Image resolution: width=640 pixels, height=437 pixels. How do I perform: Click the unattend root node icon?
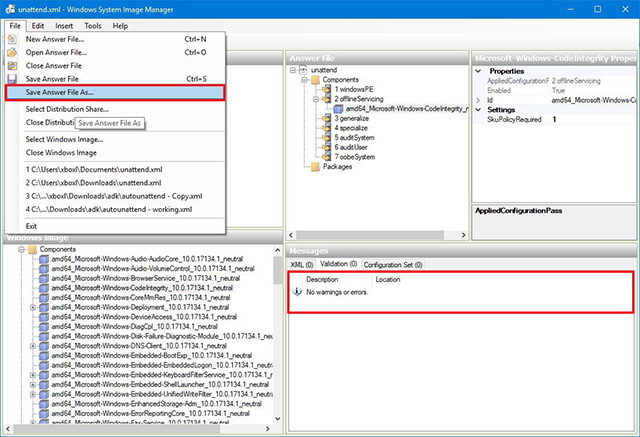coord(303,70)
